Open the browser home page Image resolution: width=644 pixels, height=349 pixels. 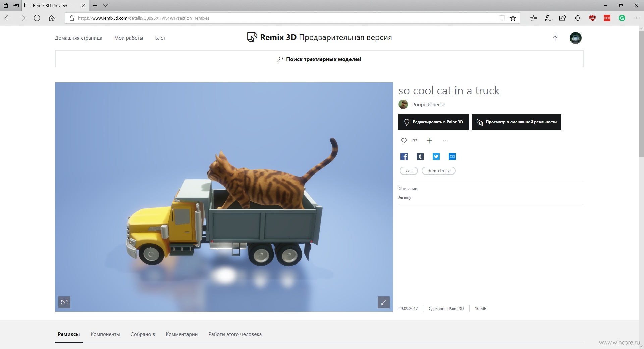(52, 18)
